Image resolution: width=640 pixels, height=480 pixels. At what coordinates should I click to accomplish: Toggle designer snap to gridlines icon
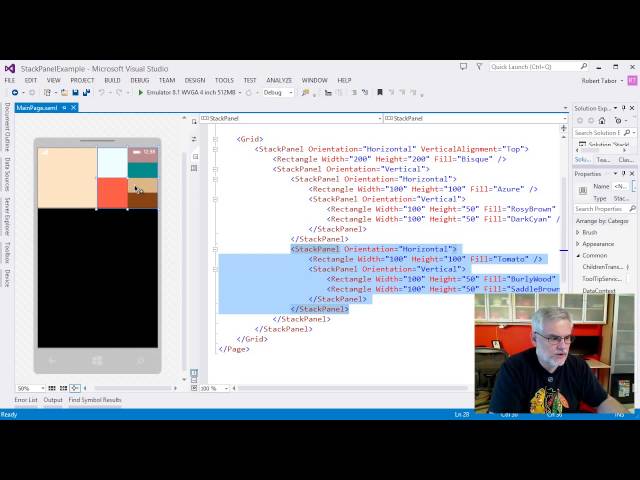[x=63, y=388]
